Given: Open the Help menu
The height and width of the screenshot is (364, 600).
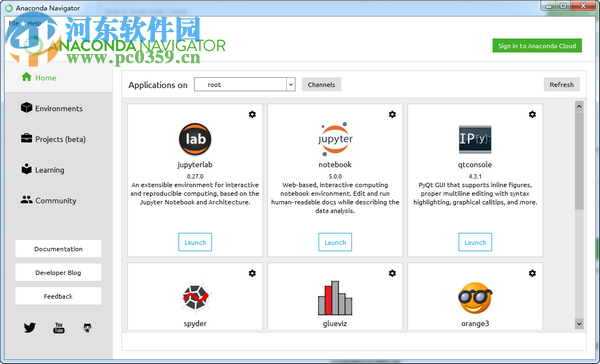Looking at the screenshot, I should pos(34,23).
